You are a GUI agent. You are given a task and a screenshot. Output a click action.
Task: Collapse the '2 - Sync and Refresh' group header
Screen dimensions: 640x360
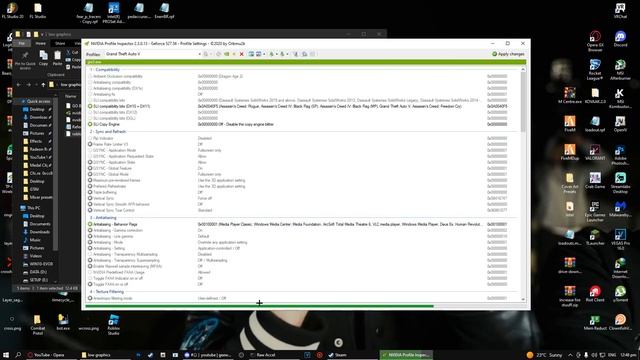coord(108,132)
